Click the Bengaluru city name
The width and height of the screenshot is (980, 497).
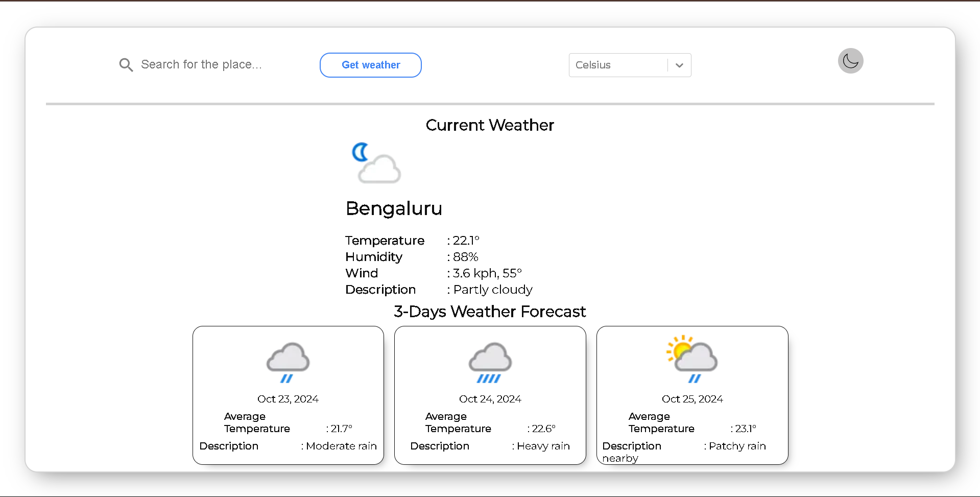click(393, 208)
